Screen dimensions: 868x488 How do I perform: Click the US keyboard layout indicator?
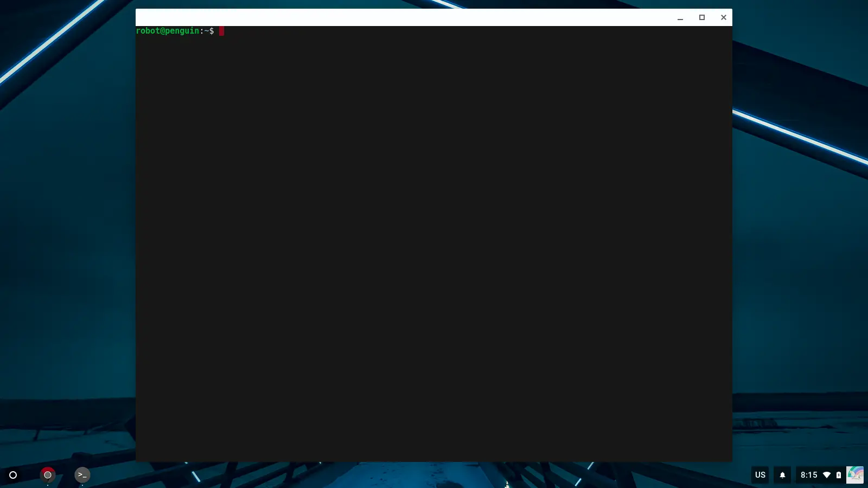[x=759, y=475]
